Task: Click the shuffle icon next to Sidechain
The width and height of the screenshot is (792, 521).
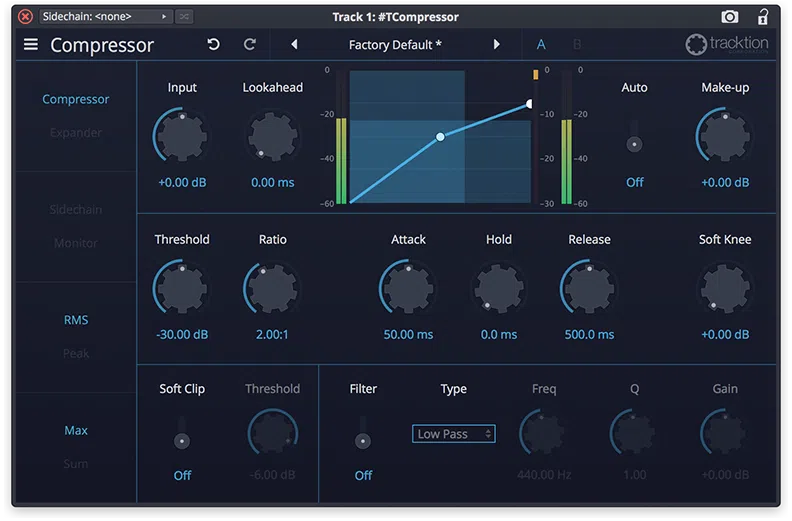Action: pos(184,17)
